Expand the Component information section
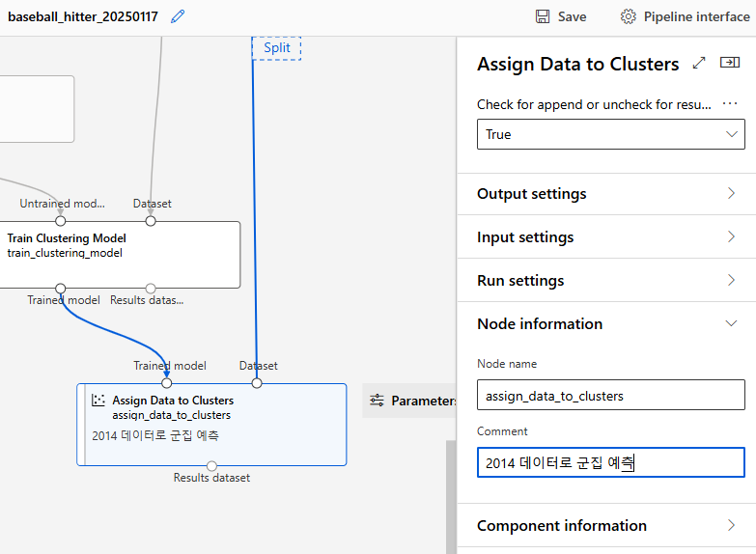Screen dimensions: 756x554 tap(606, 525)
